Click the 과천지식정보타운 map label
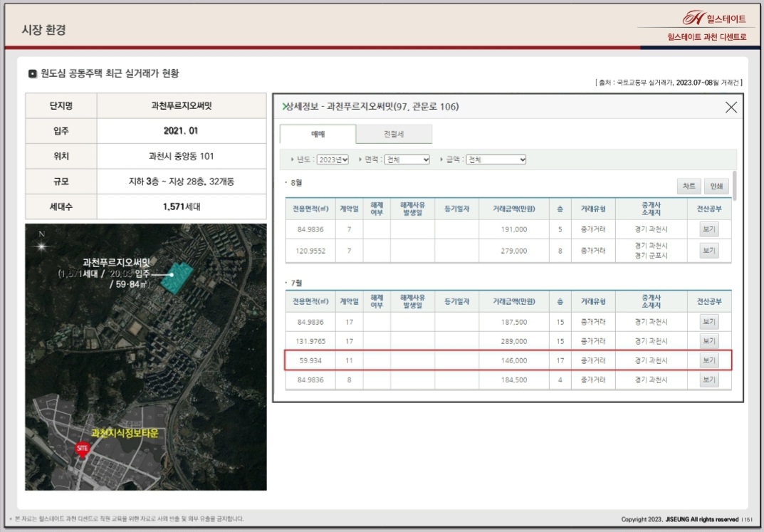764x532 pixels. point(125,433)
